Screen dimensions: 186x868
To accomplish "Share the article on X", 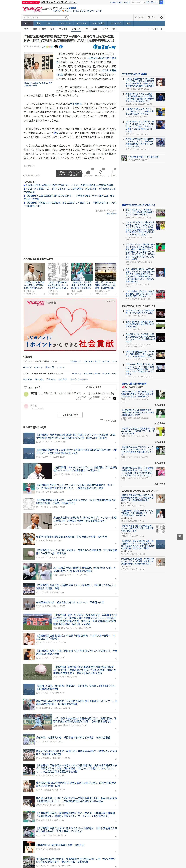I will tap(56, 47).
